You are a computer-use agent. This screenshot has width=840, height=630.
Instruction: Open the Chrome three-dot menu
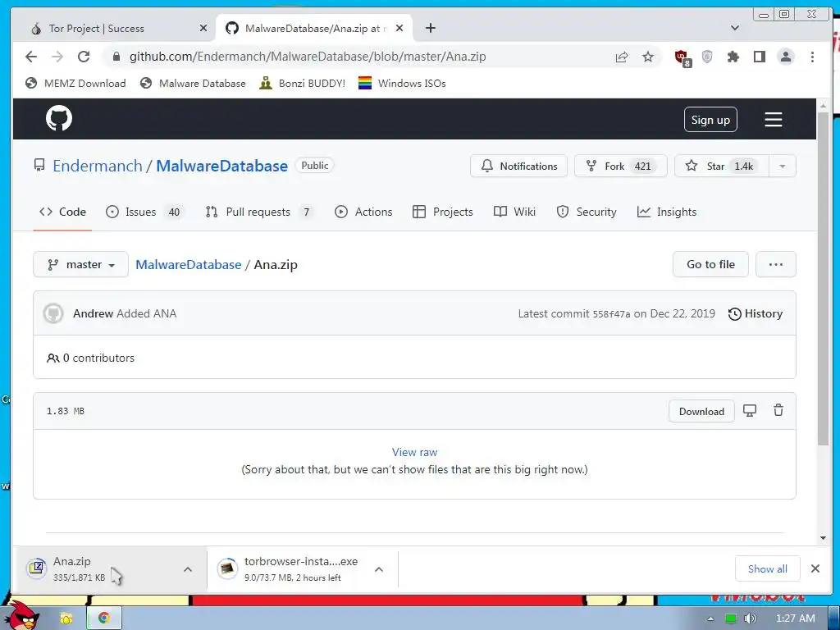812,57
